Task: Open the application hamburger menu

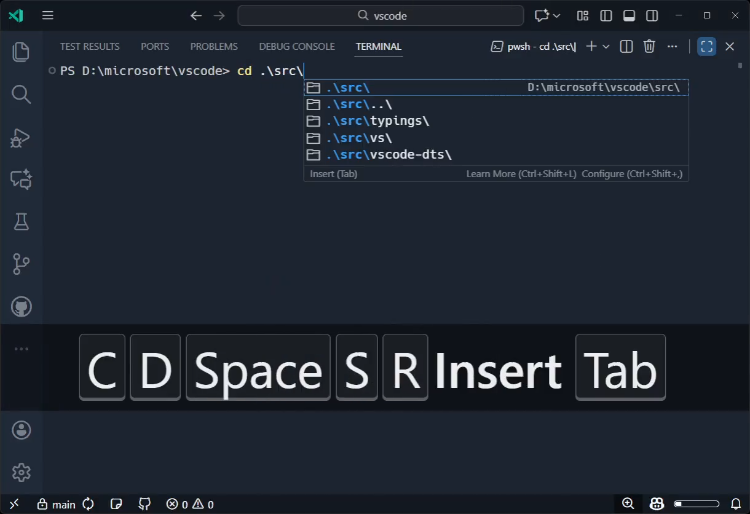Action: pos(47,15)
